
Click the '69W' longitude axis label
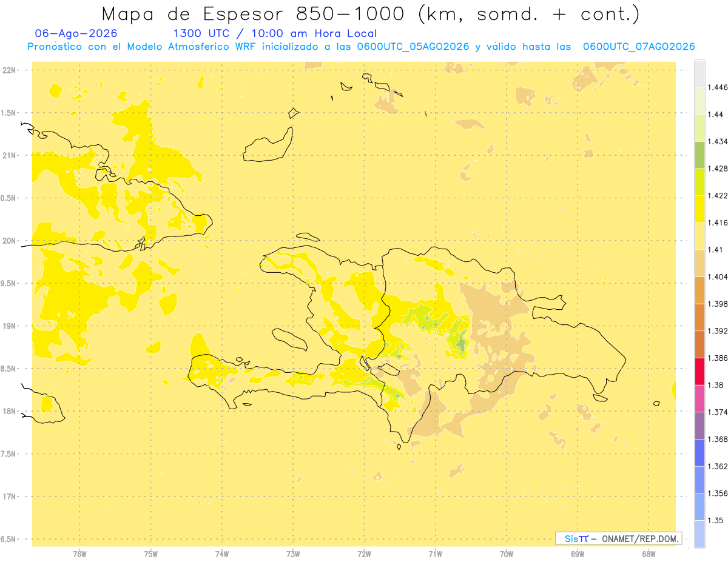tap(578, 554)
